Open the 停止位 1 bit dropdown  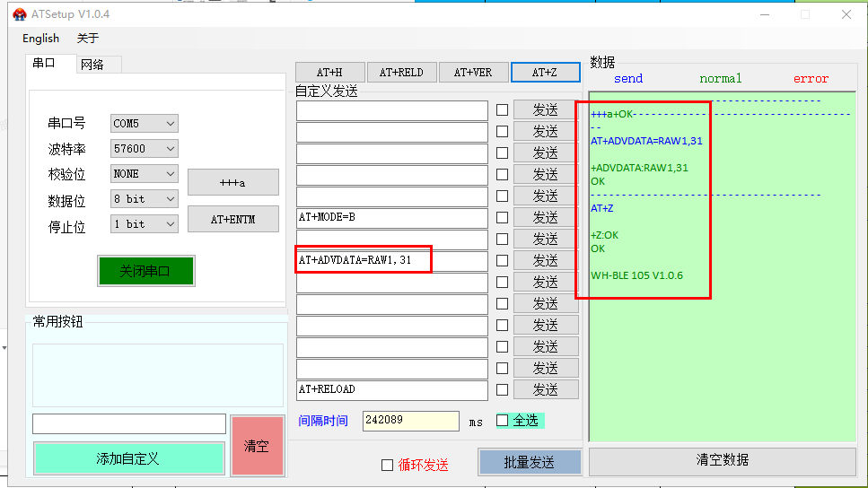(x=144, y=223)
